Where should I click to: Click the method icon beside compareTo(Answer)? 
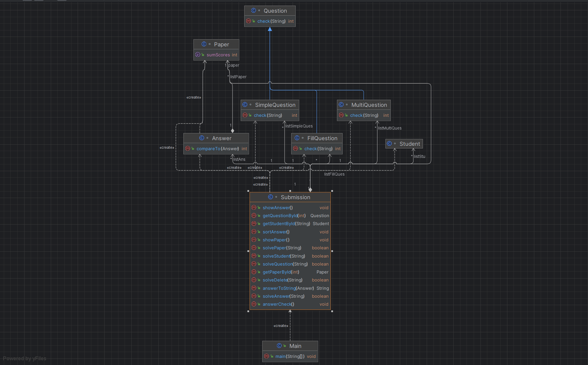point(188,149)
